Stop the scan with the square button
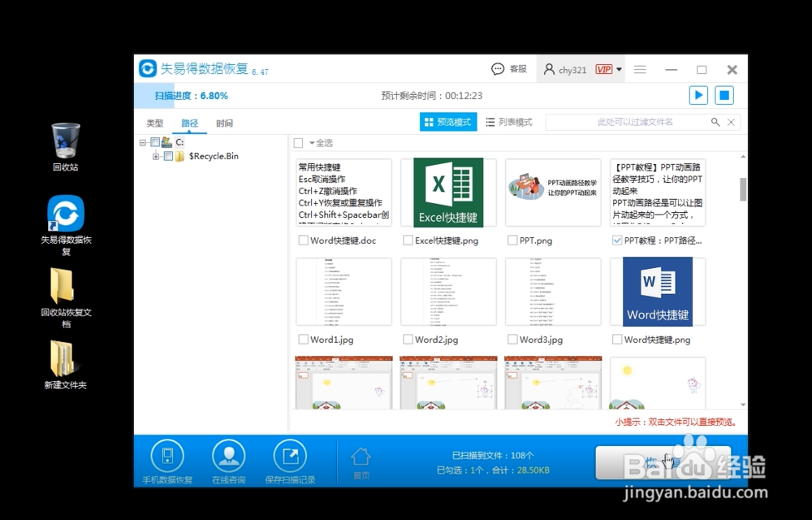812x520 pixels. [x=723, y=95]
